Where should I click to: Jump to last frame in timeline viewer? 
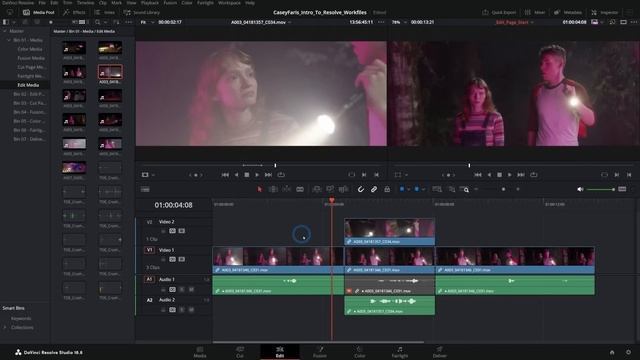[521, 175]
